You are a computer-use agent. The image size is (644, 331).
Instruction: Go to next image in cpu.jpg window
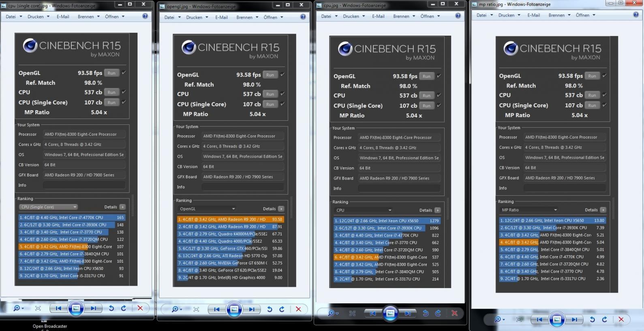click(x=408, y=313)
